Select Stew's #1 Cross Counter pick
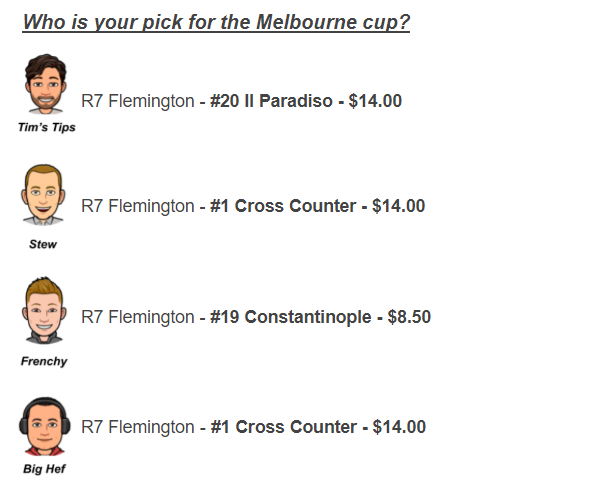This screenshot has height=496, width=614. (283, 206)
